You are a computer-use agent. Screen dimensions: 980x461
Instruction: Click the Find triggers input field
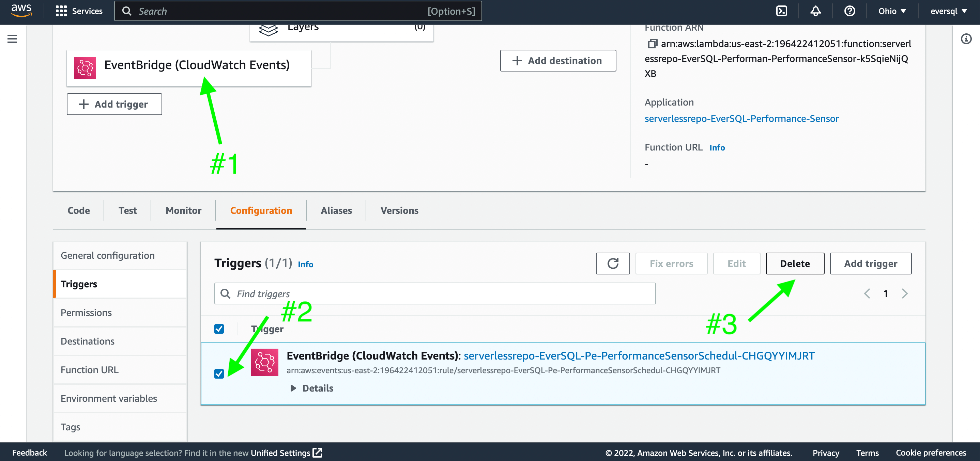click(x=435, y=293)
